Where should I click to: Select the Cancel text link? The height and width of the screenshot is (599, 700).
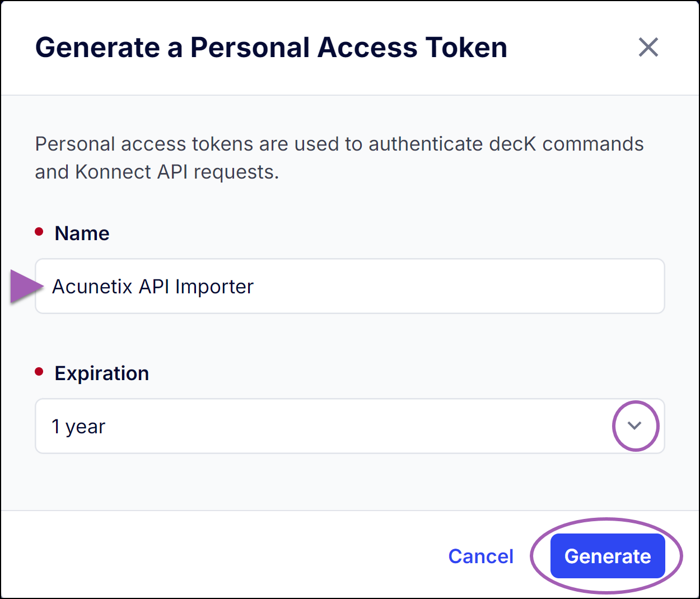(480, 556)
